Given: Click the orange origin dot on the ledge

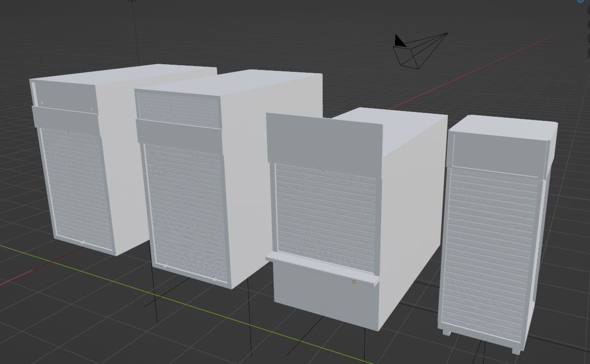Looking at the screenshot, I should (x=354, y=282).
